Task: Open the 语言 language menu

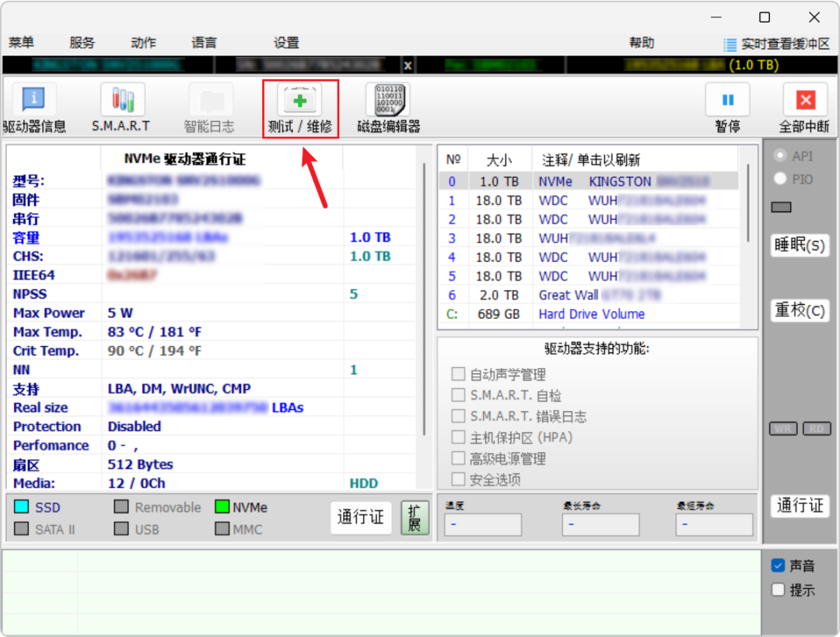Action: tap(204, 43)
